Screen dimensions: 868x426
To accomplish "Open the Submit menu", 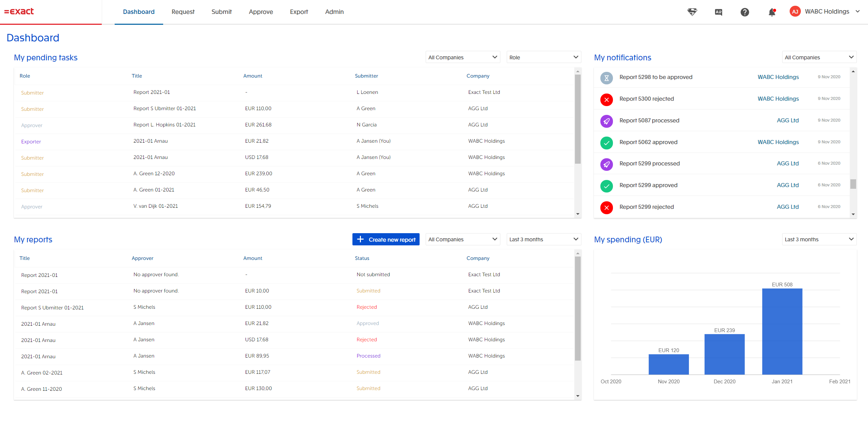I will 221,12.
